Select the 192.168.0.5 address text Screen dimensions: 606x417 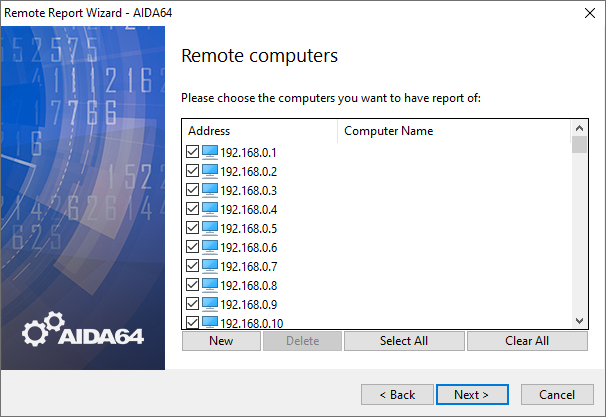[x=249, y=228]
